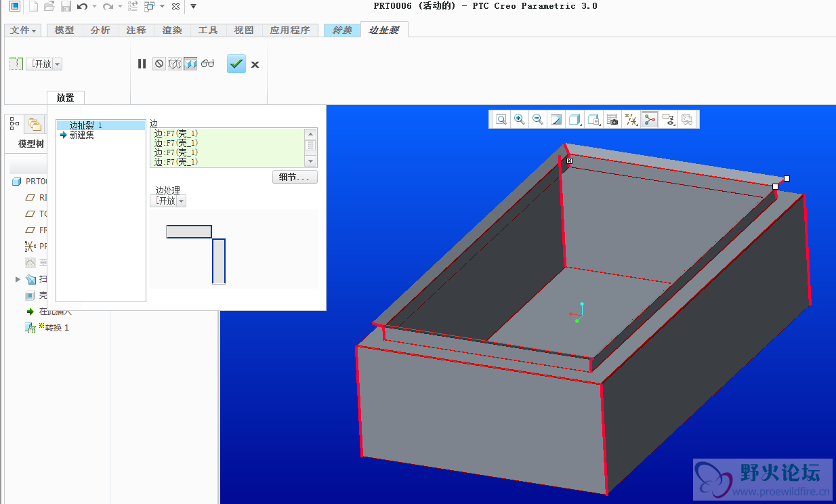The image size is (836, 504).
Task: Switch to the 视图 tab
Action: [244, 30]
